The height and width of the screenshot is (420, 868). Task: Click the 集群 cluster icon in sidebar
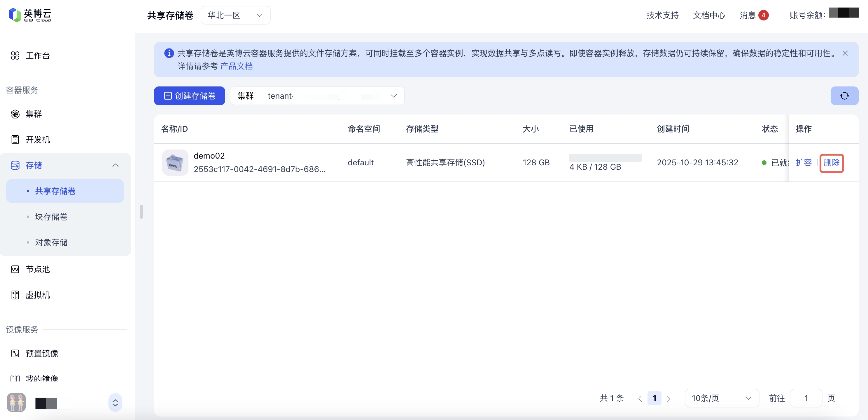[x=15, y=114]
